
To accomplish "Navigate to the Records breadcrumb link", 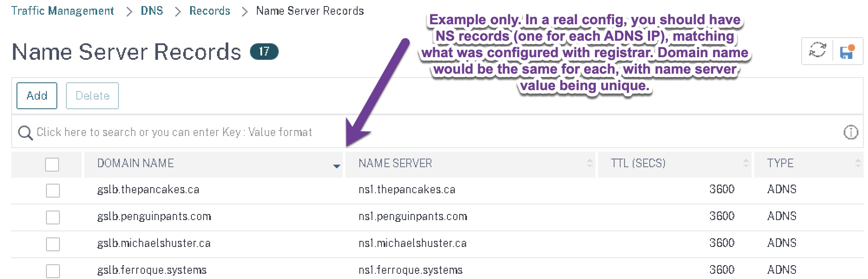I will 210,11.
